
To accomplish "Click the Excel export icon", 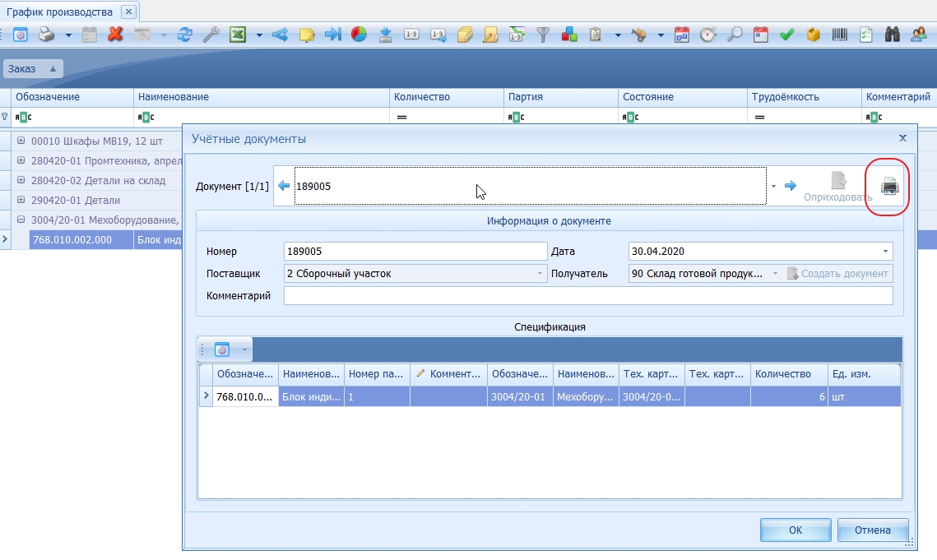I will coord(237,35).
